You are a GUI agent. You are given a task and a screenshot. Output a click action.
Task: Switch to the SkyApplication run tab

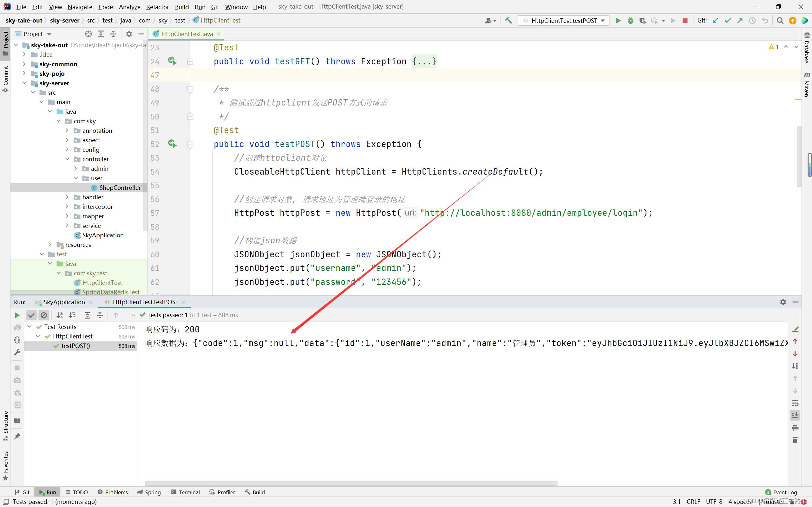tap(64, 302)
